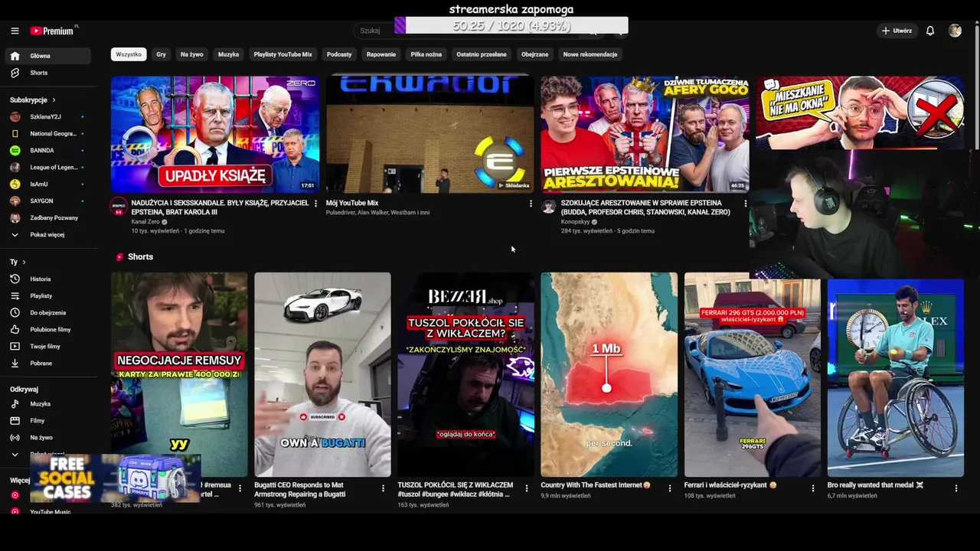Open SAYGON subscription channel

point(47,201)
